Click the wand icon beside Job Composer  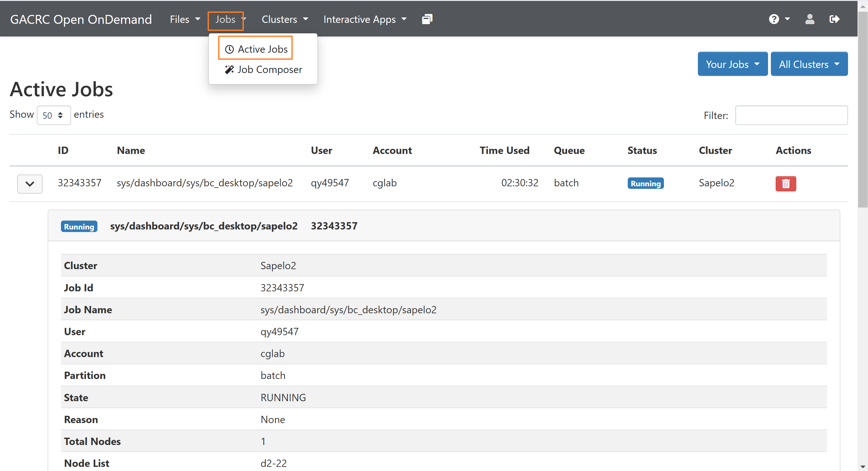[229, 70]
